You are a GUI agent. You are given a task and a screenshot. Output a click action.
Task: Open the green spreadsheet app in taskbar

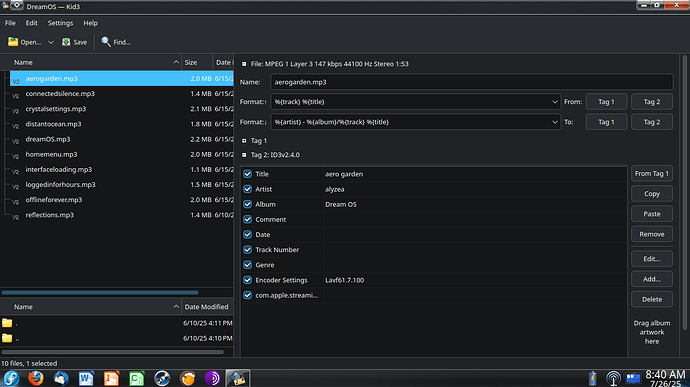tap(136, 378)
